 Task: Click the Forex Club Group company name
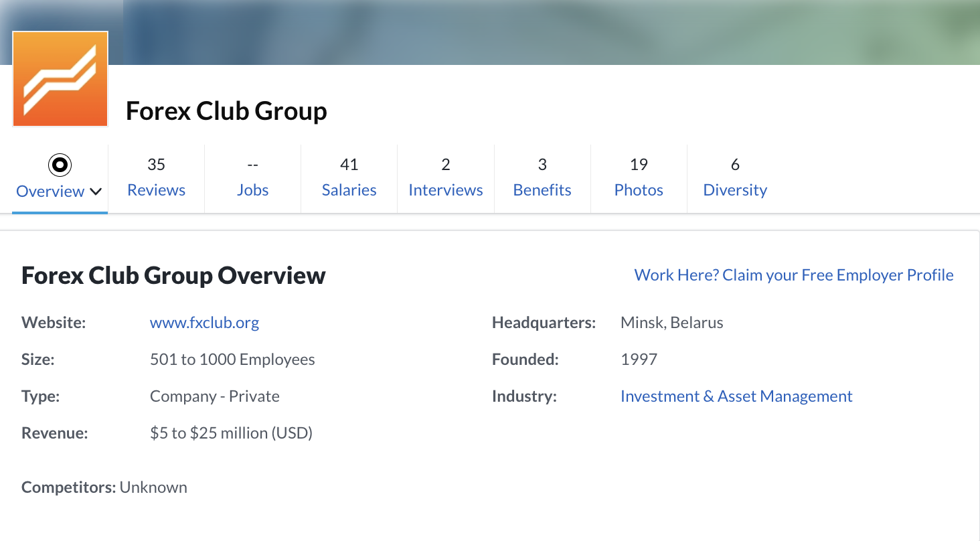[226, 111]
